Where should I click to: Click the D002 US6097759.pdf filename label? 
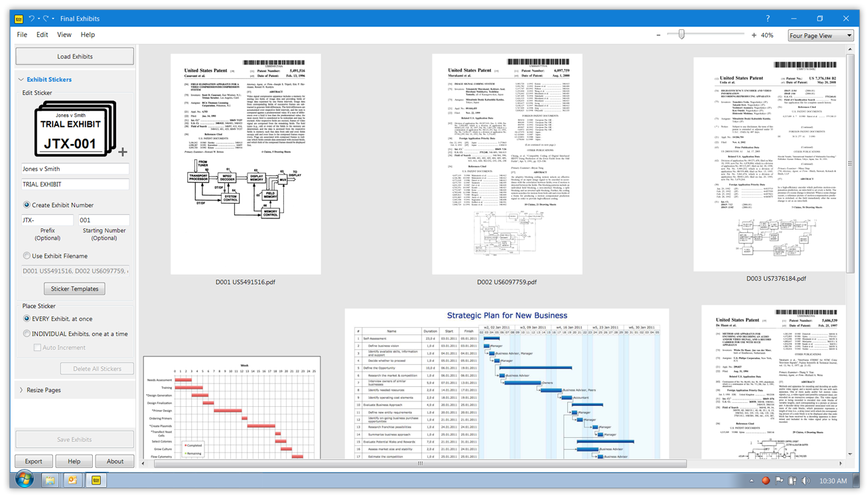[x=507, y=282]
